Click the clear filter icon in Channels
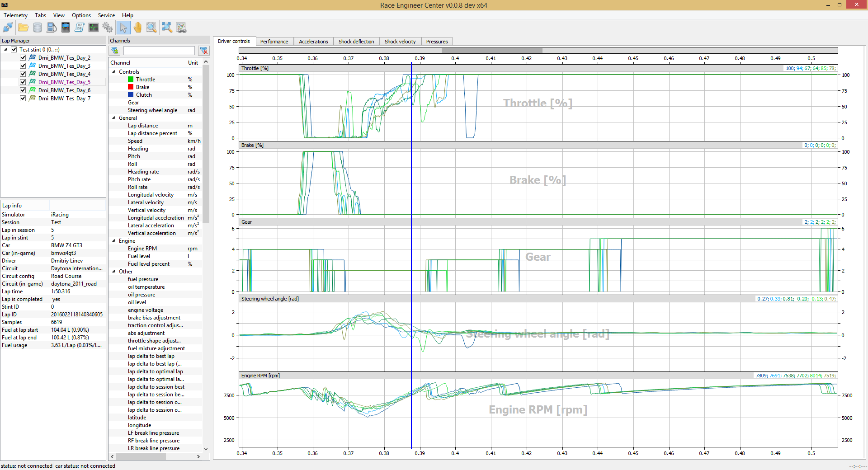Viewport: 868px width, 470px height. [204, 51]
